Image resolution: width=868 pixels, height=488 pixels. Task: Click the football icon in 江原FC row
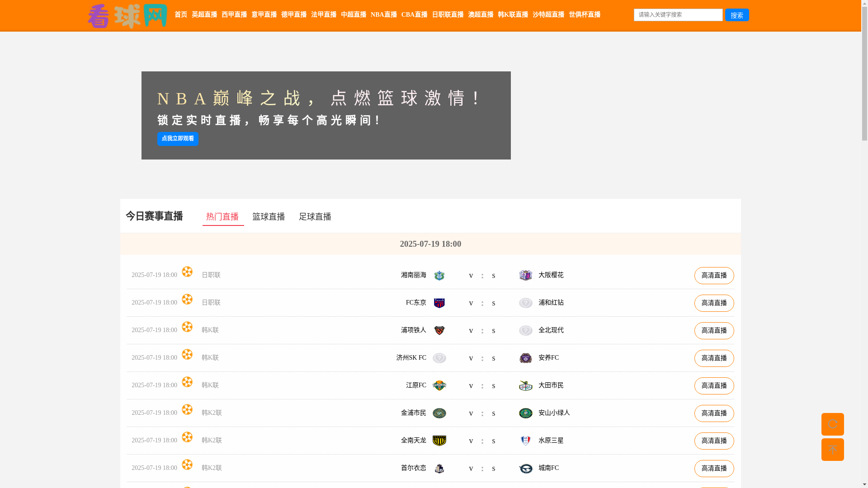coord(187,382)
